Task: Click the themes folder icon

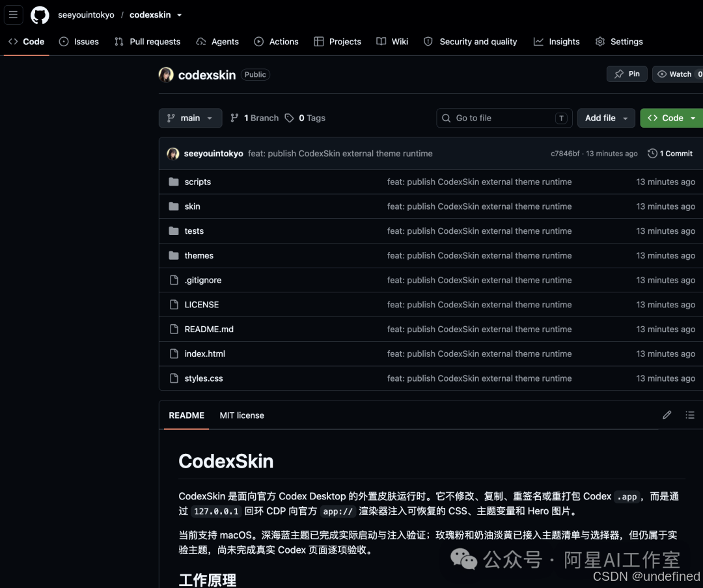Action: coord(174,256)
